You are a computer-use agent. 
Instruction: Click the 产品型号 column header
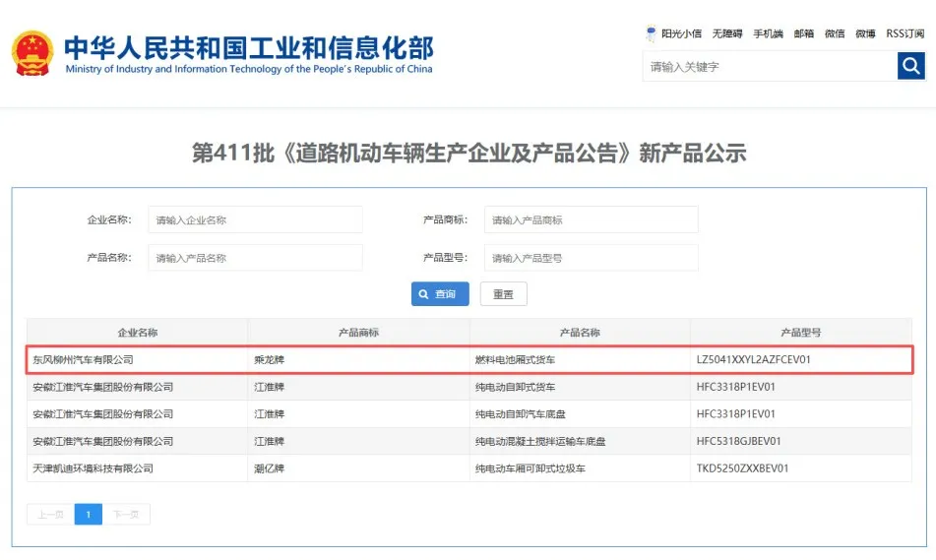tap(801, 333)
